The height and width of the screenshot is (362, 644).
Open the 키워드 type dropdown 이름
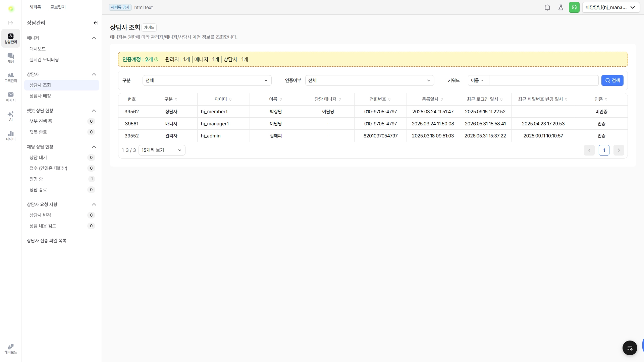coord(478,80)
